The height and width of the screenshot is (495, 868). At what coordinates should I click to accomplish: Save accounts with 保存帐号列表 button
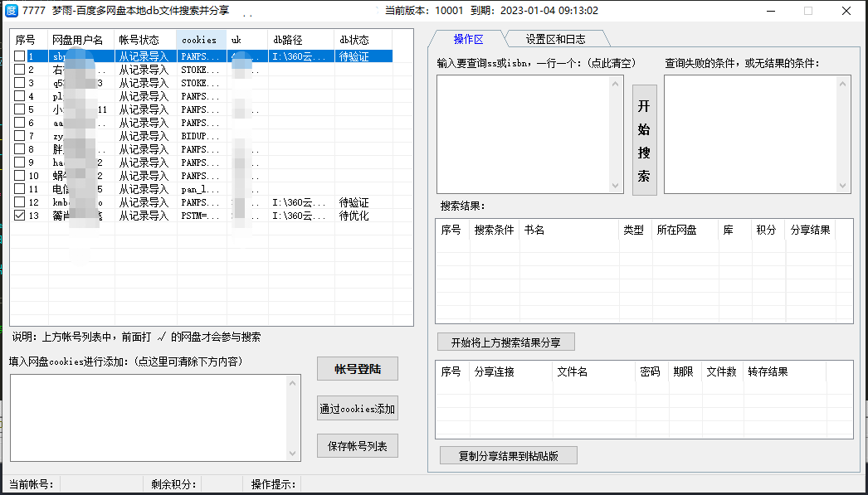pos(357,446)
